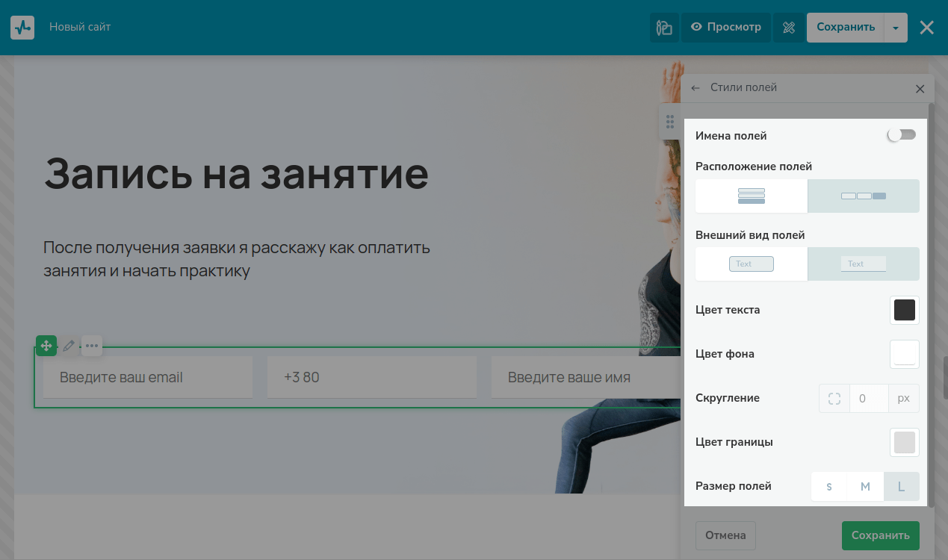The width and height of the screenshot is (948, 560).
Task: Select horizontal inline field layout
Action: point(864,196)
